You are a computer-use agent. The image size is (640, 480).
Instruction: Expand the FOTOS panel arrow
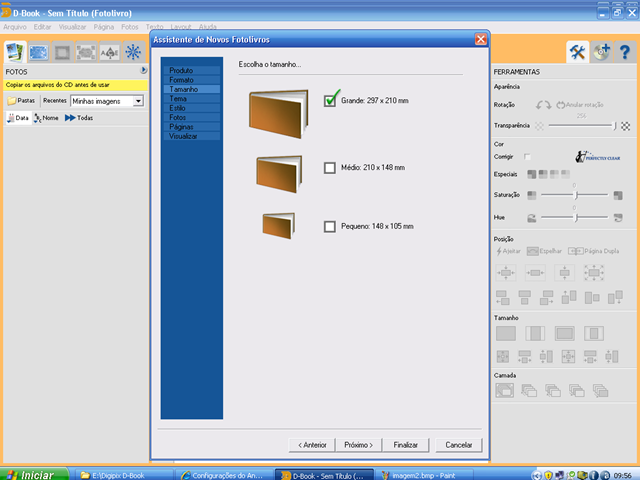144,70
